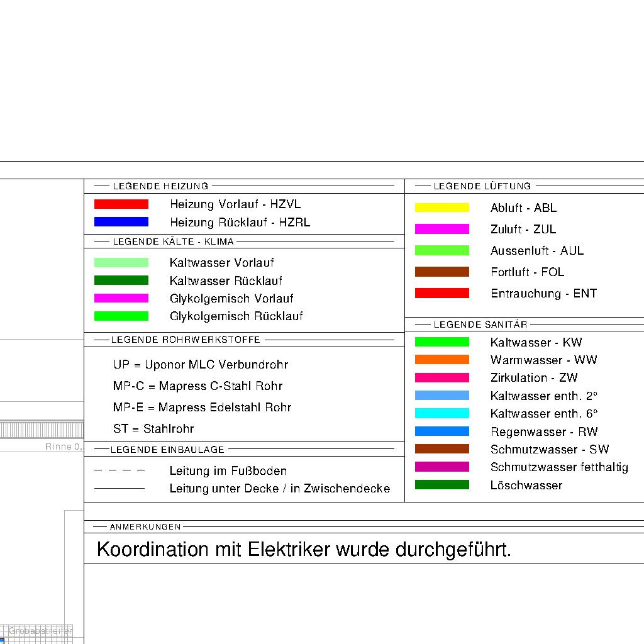
Task: Select the dark green Löschwasser swatch
Action: [x=442, y=485]
